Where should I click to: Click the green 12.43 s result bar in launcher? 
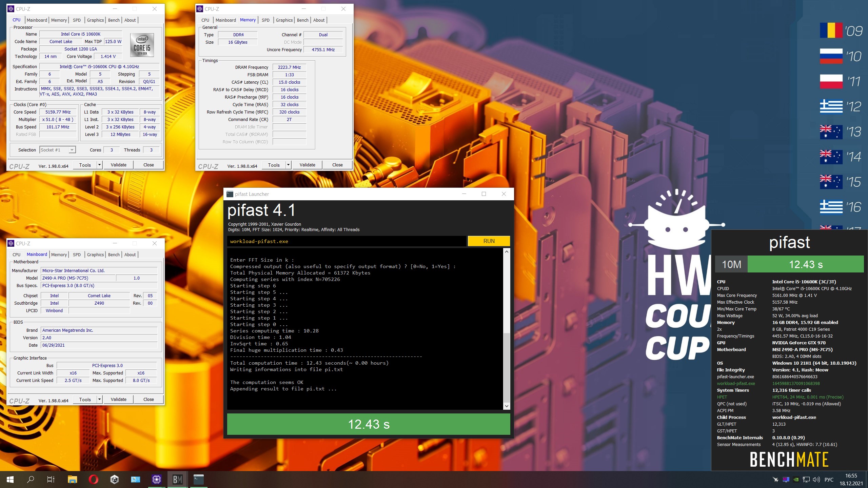(369, 424)
